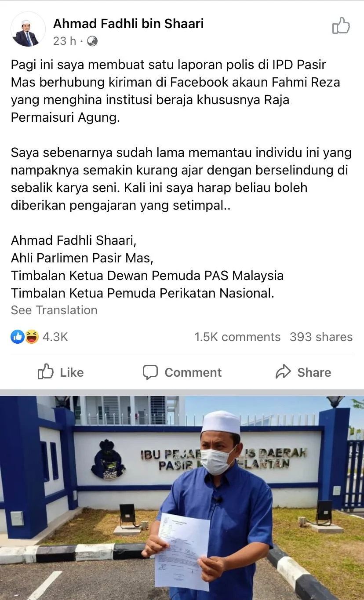364x600 pixels.
Task: Click the Like button label
Action: point(72,372)
